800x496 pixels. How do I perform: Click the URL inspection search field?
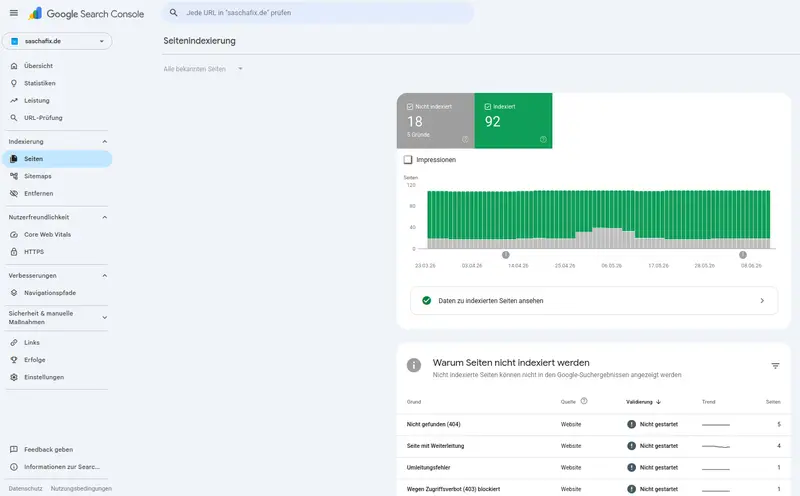coord(318,13)
